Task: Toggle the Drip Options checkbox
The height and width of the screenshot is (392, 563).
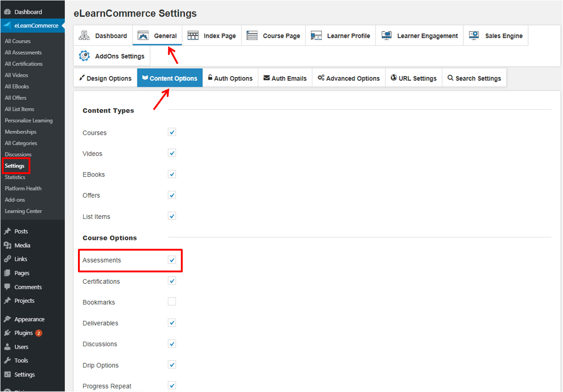Action: point(172,365)
